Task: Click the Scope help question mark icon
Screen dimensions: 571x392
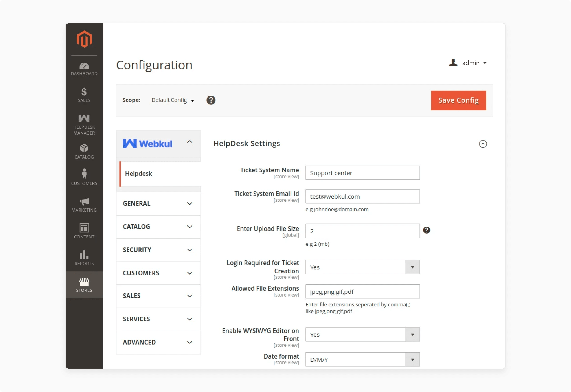Action: click(x=211, y=100)
